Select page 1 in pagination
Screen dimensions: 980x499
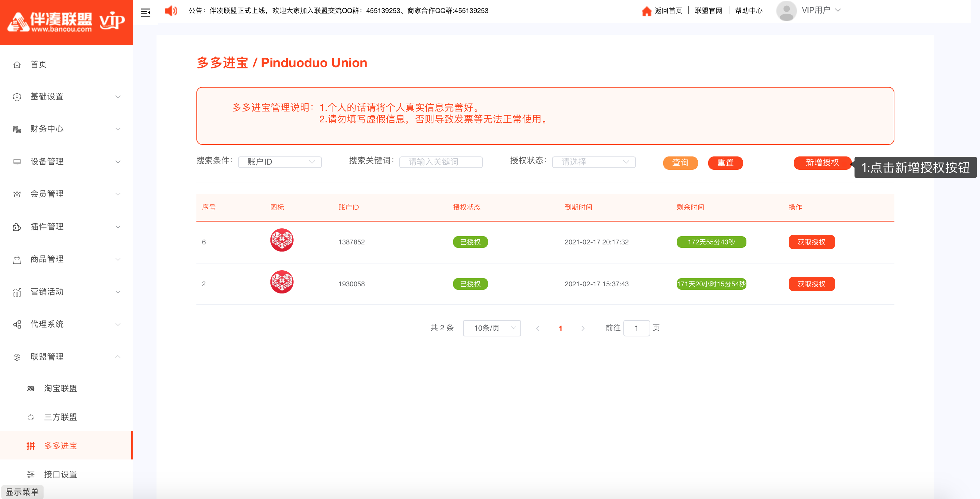(560, 328)
